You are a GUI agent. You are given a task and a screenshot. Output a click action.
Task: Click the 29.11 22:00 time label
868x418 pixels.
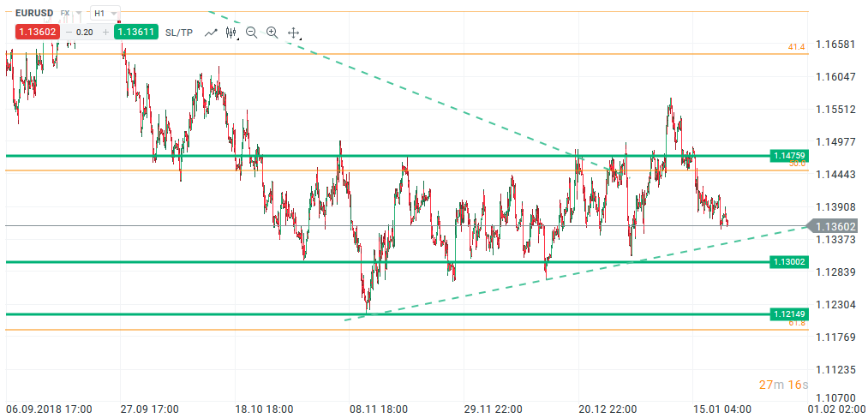[x=494, y=409]
